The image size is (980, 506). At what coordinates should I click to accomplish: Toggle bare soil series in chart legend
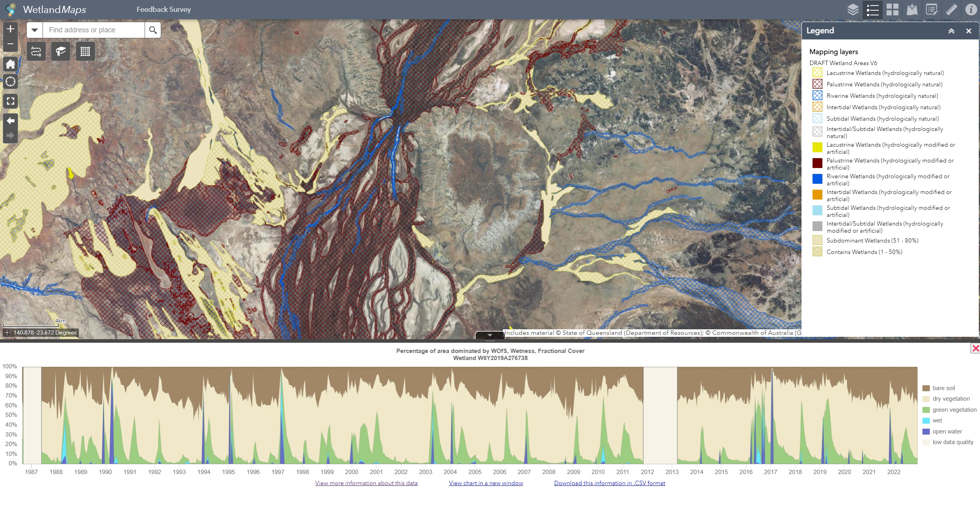943,388
